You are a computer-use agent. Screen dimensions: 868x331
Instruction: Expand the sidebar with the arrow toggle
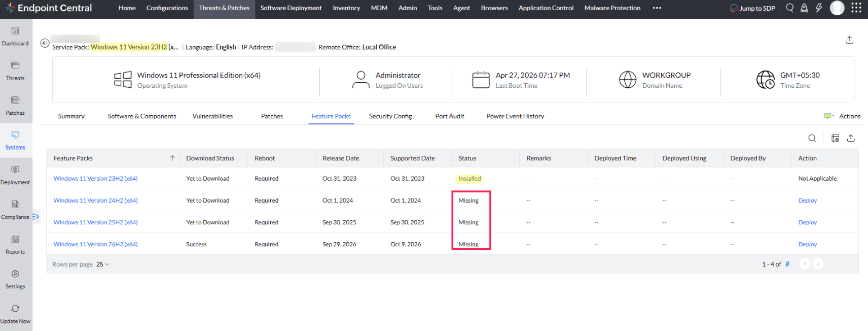35,217
